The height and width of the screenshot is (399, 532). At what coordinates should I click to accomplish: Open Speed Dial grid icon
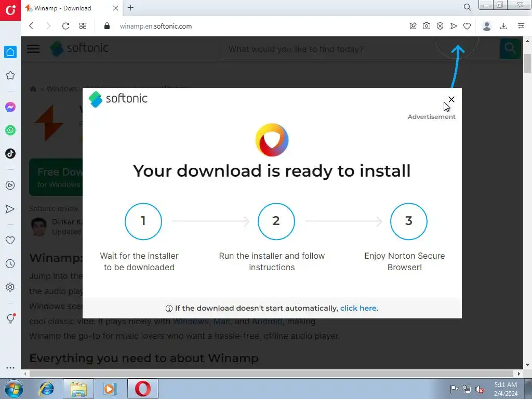[83, 26]
